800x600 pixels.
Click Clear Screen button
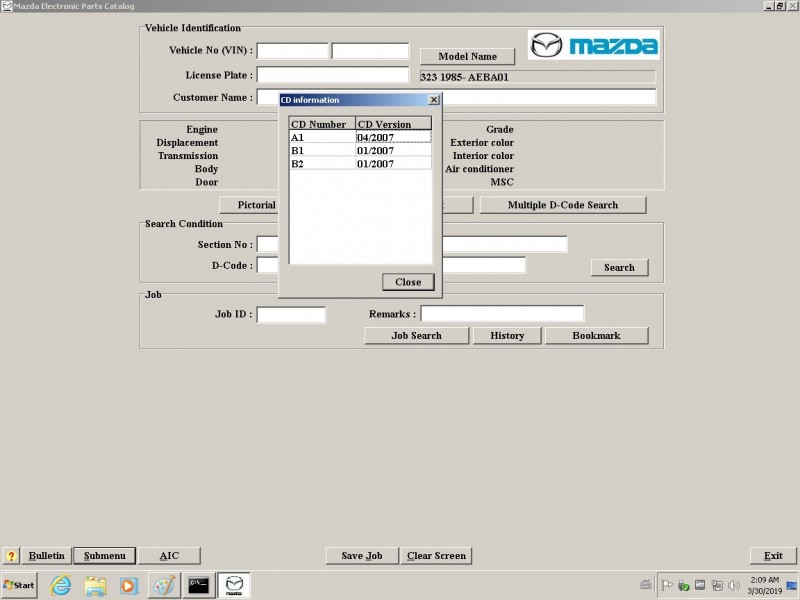(436, 556)
